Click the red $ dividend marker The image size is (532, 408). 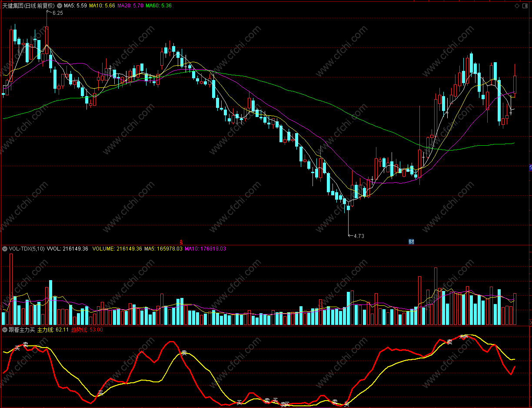click(x=181, y=241)
